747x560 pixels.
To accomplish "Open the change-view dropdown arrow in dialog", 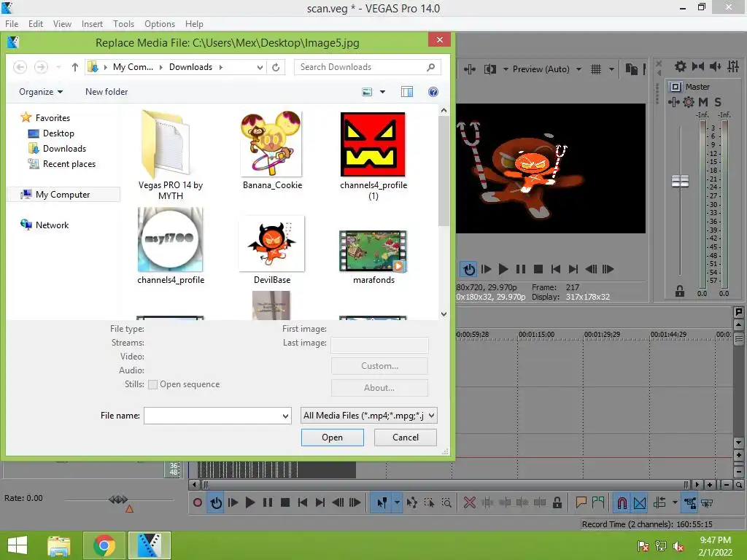I will click(x=382, y=92).
